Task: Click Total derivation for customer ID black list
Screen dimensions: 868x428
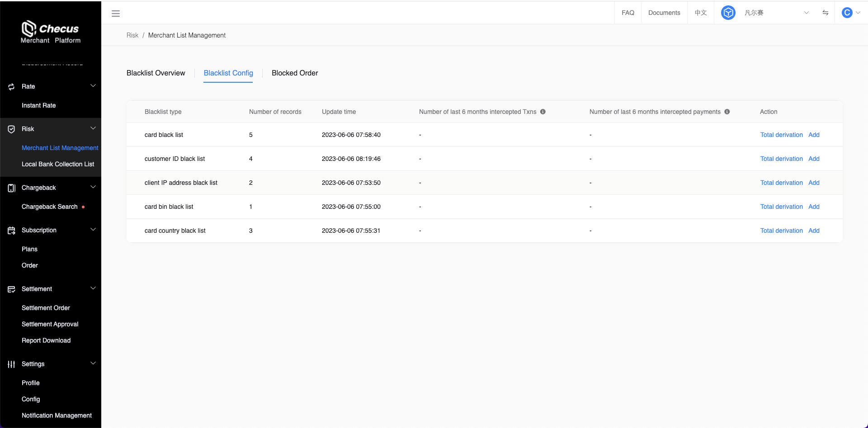Action: coord(781,159)
